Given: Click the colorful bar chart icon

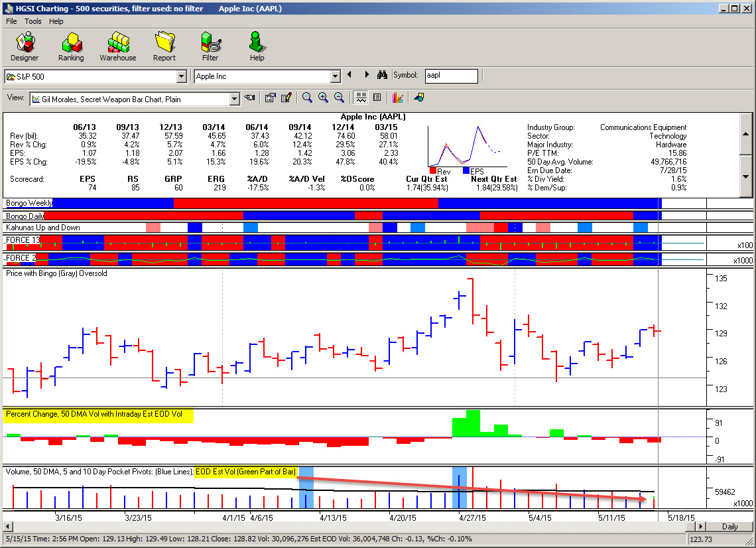Looking at the screenshot, I should [397, 98].
